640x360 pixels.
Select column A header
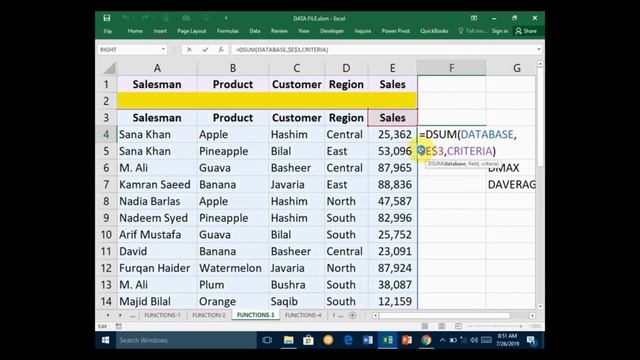(x=157, y=68)
